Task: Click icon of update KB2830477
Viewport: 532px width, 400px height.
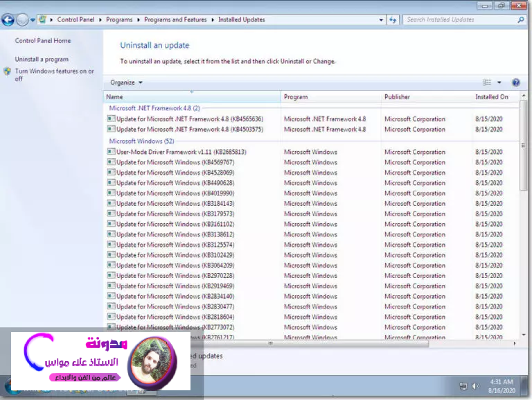Action: click(x=111, y=306)
